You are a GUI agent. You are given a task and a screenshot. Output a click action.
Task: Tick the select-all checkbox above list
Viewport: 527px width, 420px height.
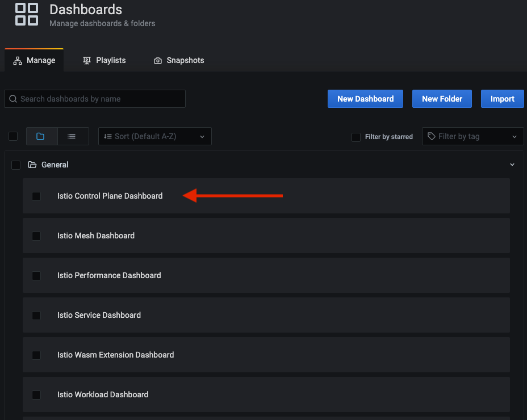(x=13, y=136)
